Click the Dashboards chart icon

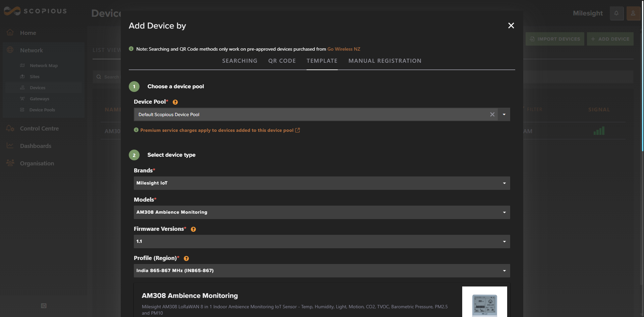[x=10, y=145]
